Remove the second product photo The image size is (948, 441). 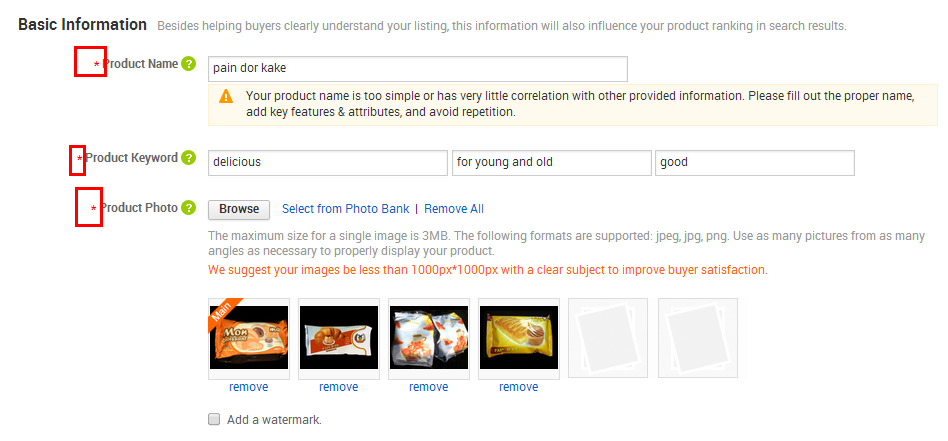[339, 387]
